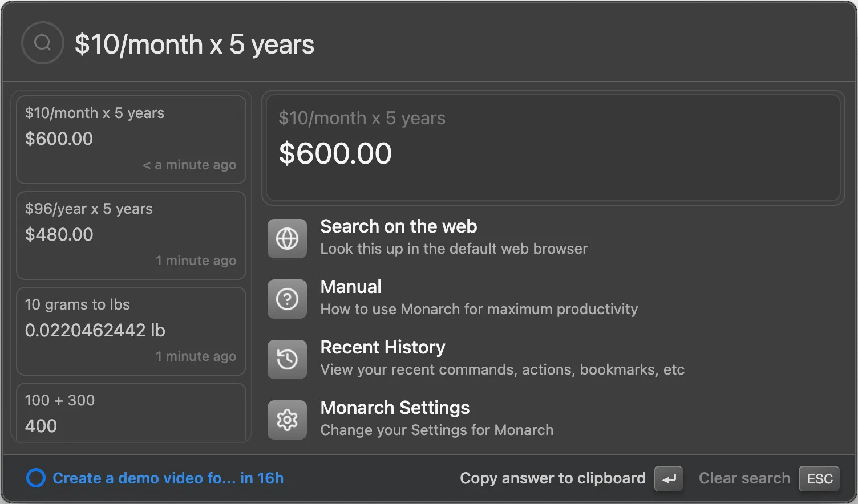Click the Recent History clock icon
The image size is (858, 504).
click(x=287, y=359)
